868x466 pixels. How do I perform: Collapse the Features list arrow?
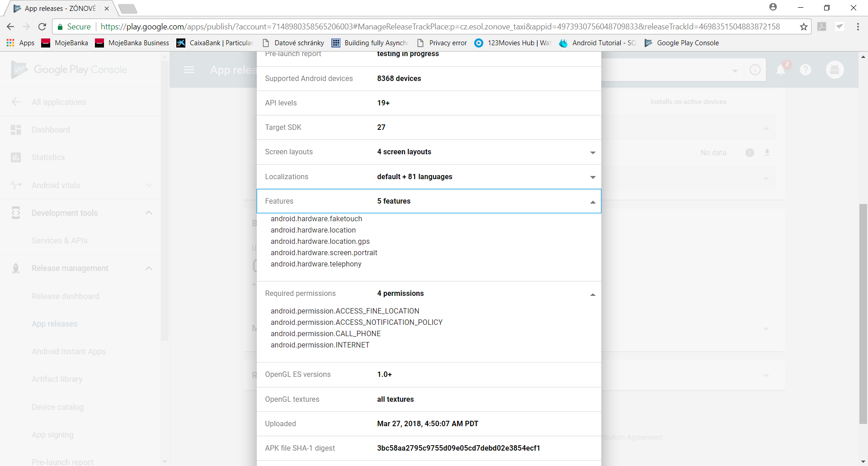[593, 202]
